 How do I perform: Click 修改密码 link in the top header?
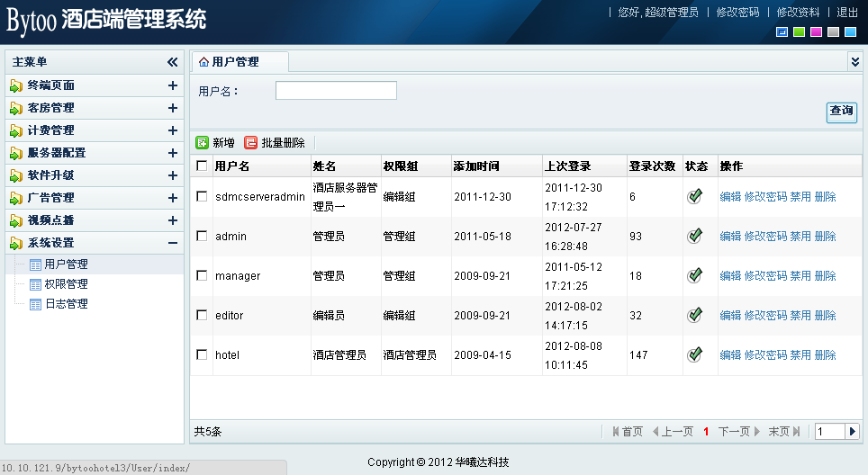(737, 13)
